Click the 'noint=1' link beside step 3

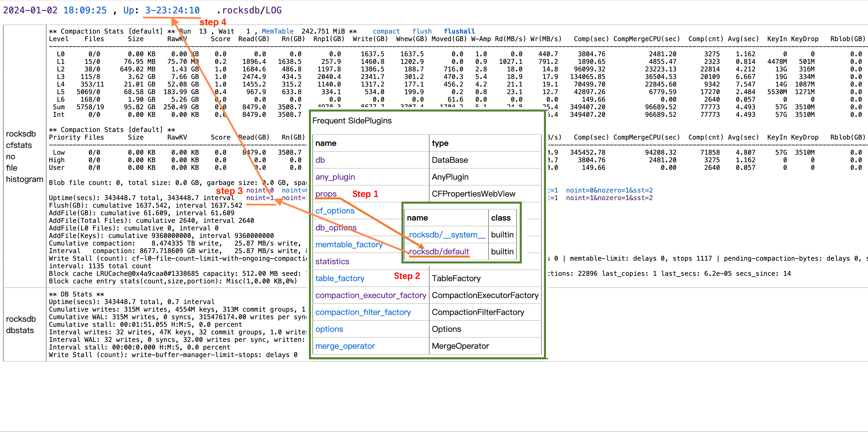tap(260, 198)
